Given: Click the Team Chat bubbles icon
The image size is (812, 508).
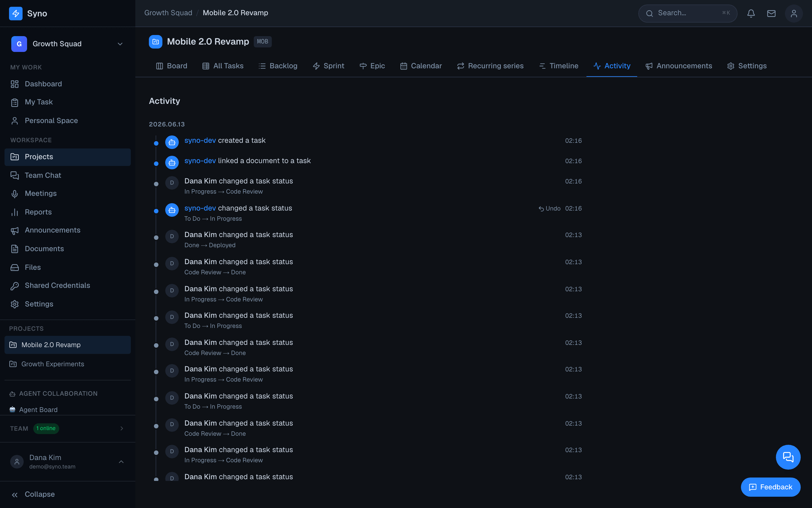Looking at the screenshot, I should pos(14,175).
